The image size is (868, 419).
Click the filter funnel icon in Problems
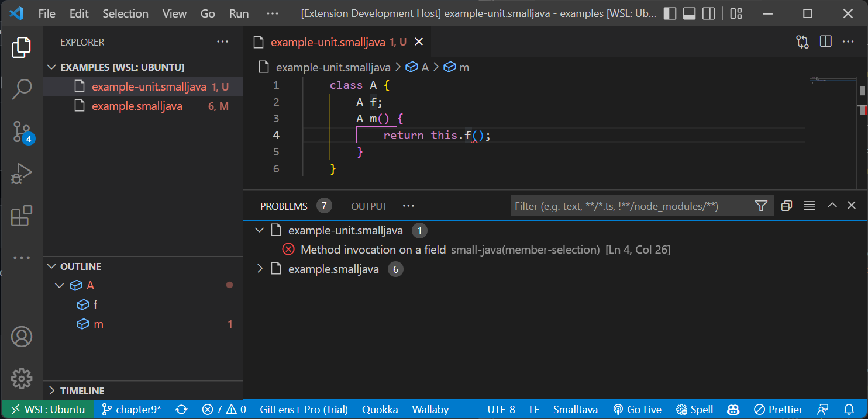761,206
